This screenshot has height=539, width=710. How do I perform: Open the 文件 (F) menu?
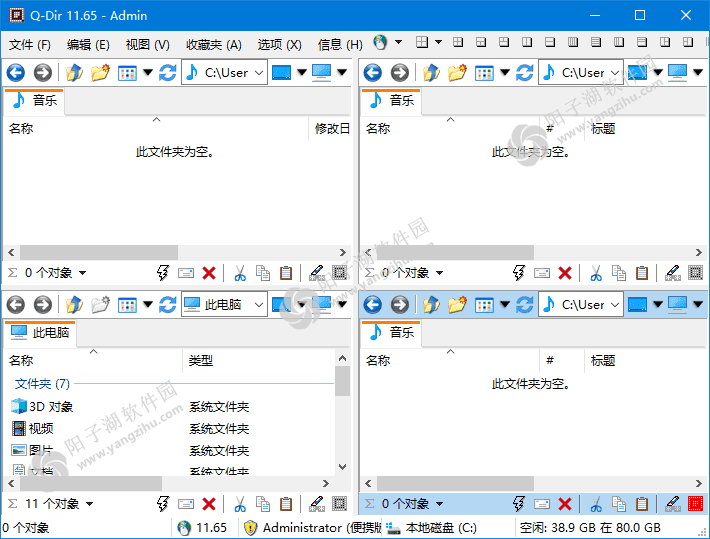(x=29, y=44)
